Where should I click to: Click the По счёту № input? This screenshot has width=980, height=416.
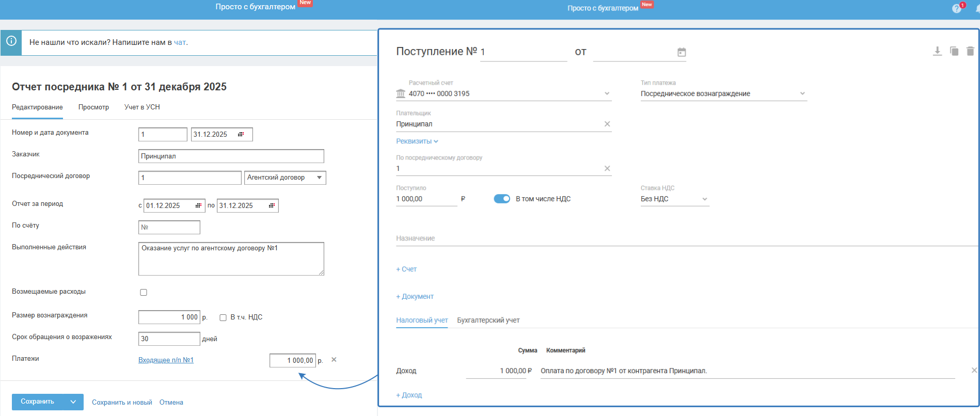coord(169,227)
